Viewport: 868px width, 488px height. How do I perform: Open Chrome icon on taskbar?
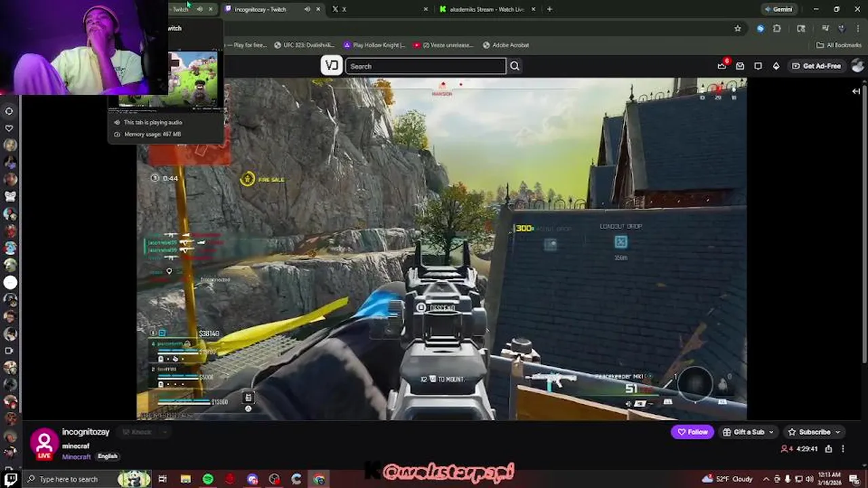[x=319, y=479]
